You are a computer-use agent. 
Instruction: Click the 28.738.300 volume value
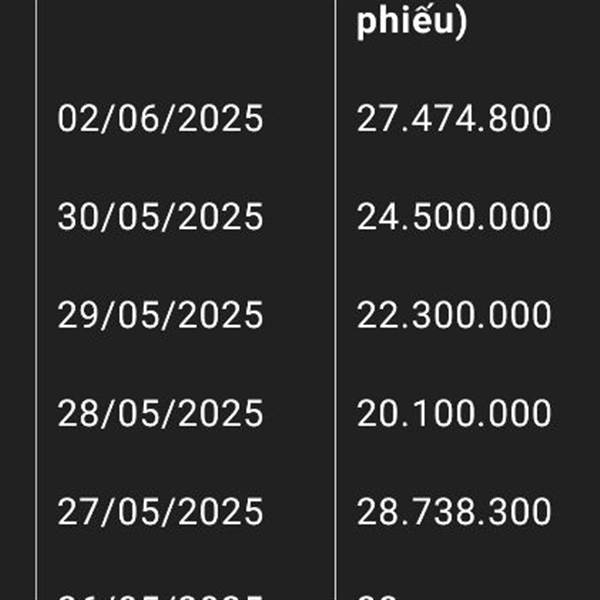pos(454,512)
